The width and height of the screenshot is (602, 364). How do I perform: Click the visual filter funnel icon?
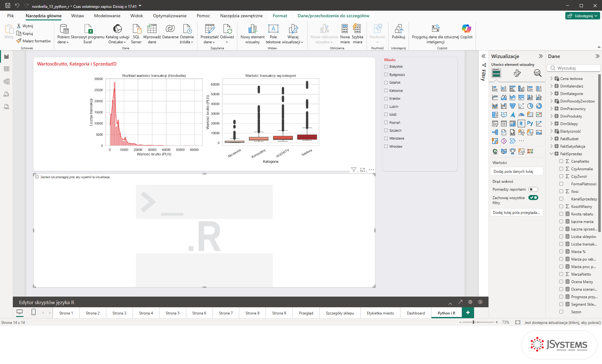(x=354, y=170)
